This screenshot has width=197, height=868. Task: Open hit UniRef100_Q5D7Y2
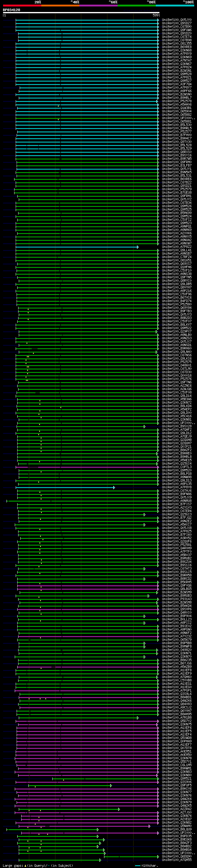click(176, 721)
